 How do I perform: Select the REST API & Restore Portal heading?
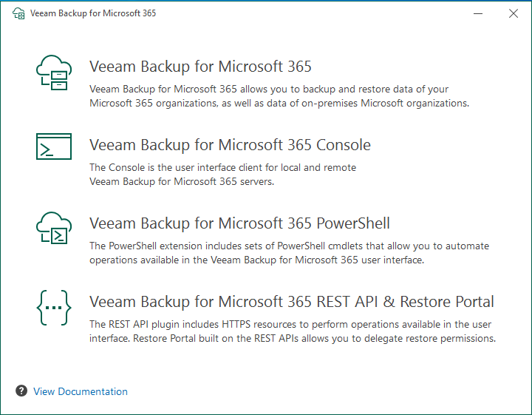pyautogui.click(x=292, y=302)
